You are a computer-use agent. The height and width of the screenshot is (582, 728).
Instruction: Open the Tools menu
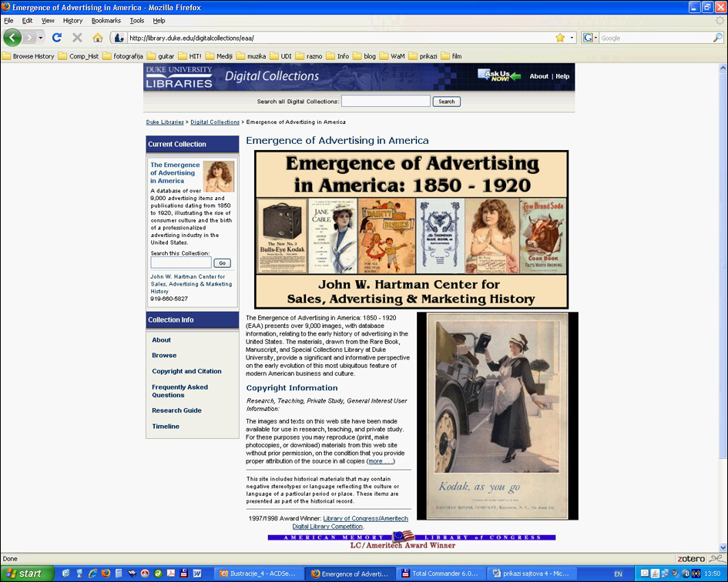click(x=136, y=21)
